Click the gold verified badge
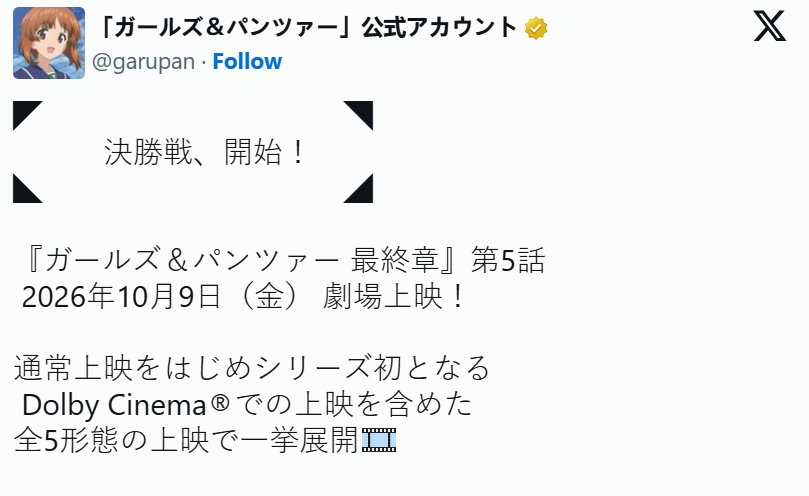Screen dimensions: 809x496 pos(536,28)
